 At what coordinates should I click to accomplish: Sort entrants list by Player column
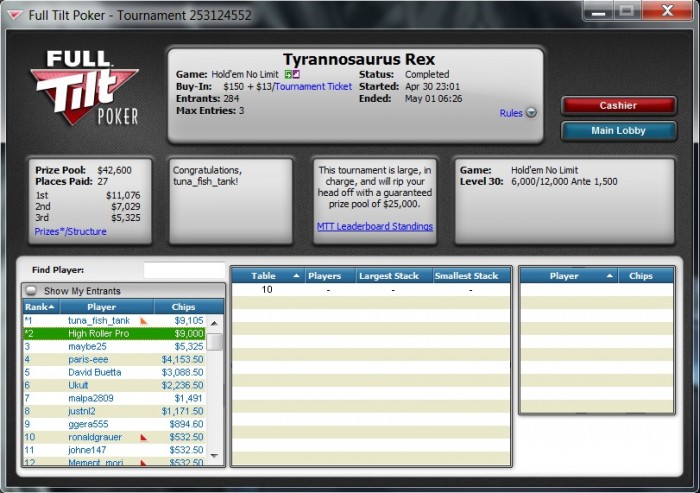(x=107, y=307)
